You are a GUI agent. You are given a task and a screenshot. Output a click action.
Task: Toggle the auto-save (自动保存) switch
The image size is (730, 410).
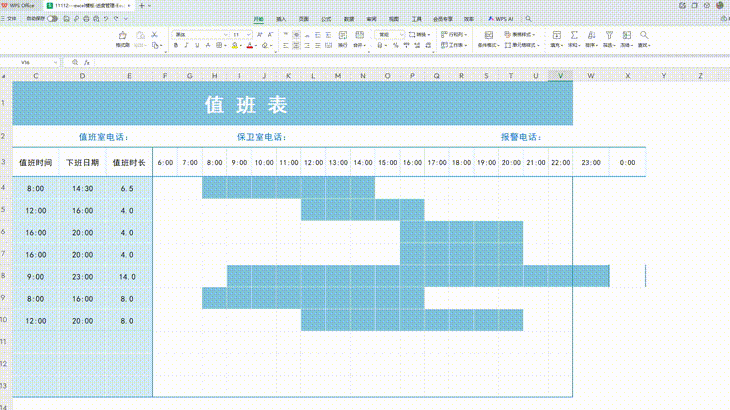52,19
